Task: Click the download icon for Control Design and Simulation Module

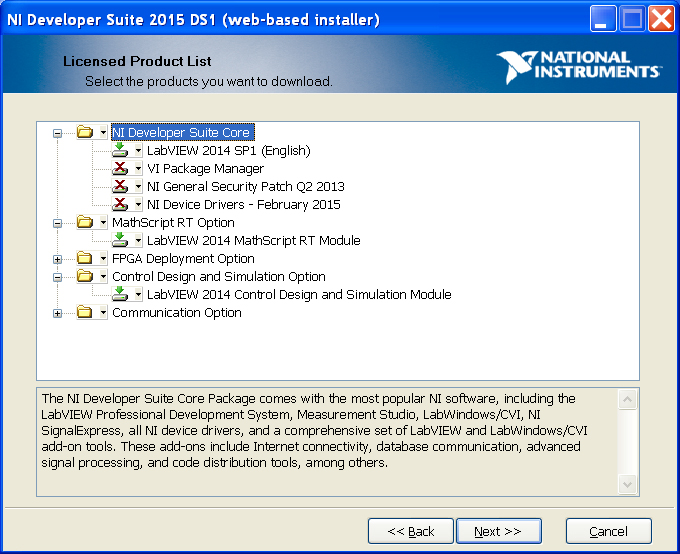Action: 120,295
